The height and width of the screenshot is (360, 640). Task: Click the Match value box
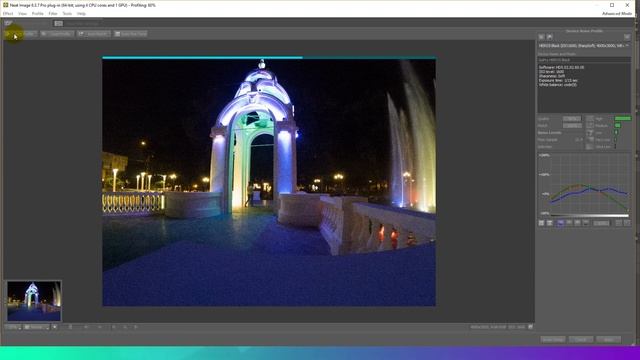(572, 126)
